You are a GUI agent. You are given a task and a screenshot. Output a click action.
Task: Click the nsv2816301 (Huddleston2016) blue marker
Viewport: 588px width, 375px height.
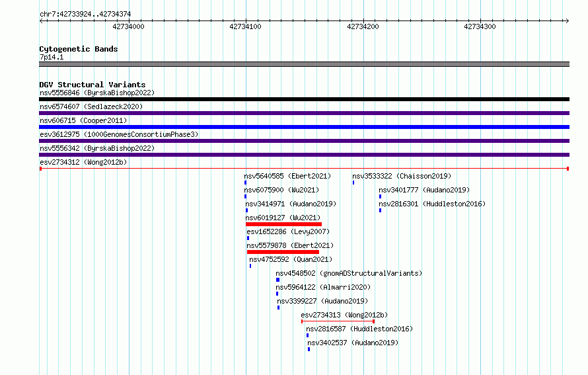click(381, 210)
